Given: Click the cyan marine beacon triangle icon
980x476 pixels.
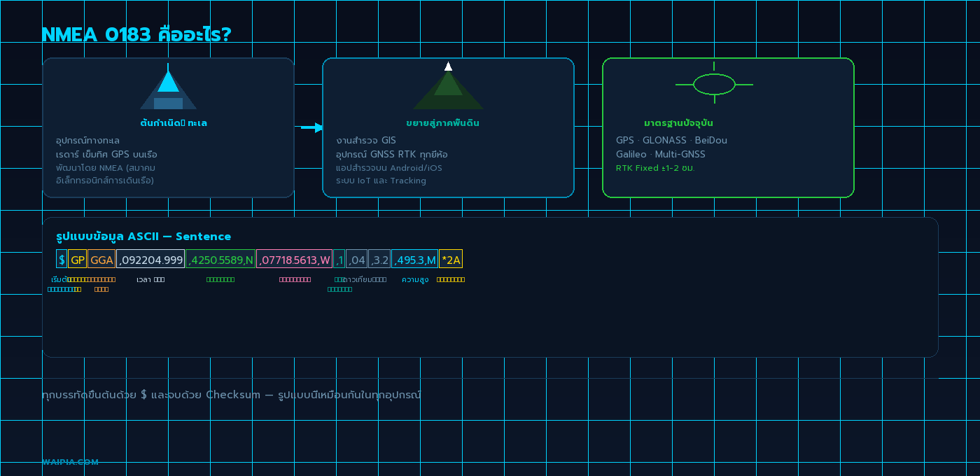Looking at the screenshot, I should click(x=168, y=89).
